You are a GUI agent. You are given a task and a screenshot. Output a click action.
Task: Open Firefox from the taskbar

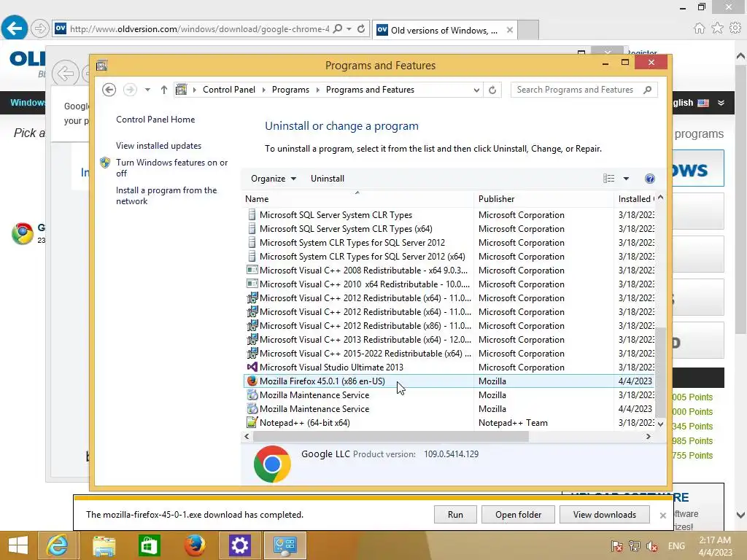(x=194, y=545)
